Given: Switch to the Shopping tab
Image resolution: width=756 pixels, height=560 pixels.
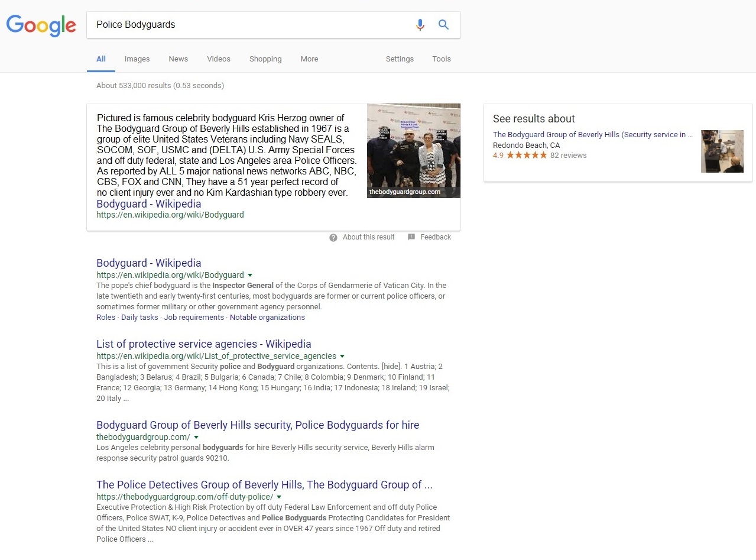Looking at the screenshot, I should pos(265,59).
